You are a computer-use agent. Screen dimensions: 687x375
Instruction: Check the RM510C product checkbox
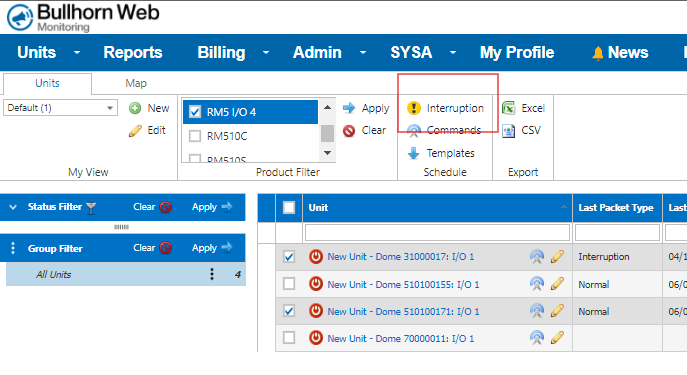[x=195, y=136]
